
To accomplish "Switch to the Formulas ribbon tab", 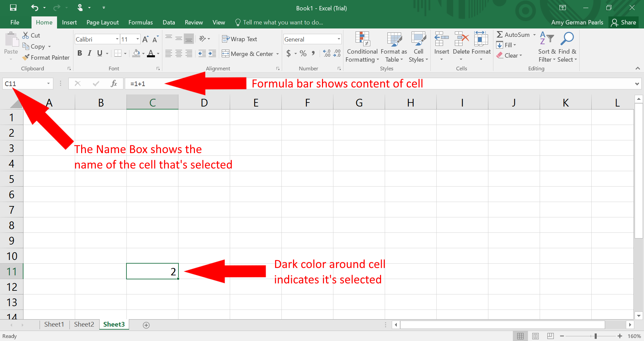I will click(x=141, y=22).
